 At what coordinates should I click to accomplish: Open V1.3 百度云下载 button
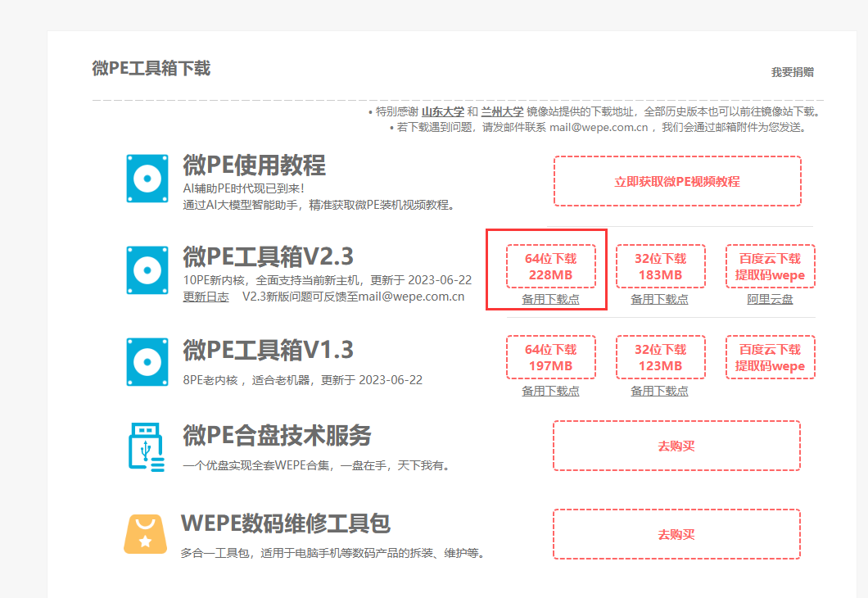(770, 357)
